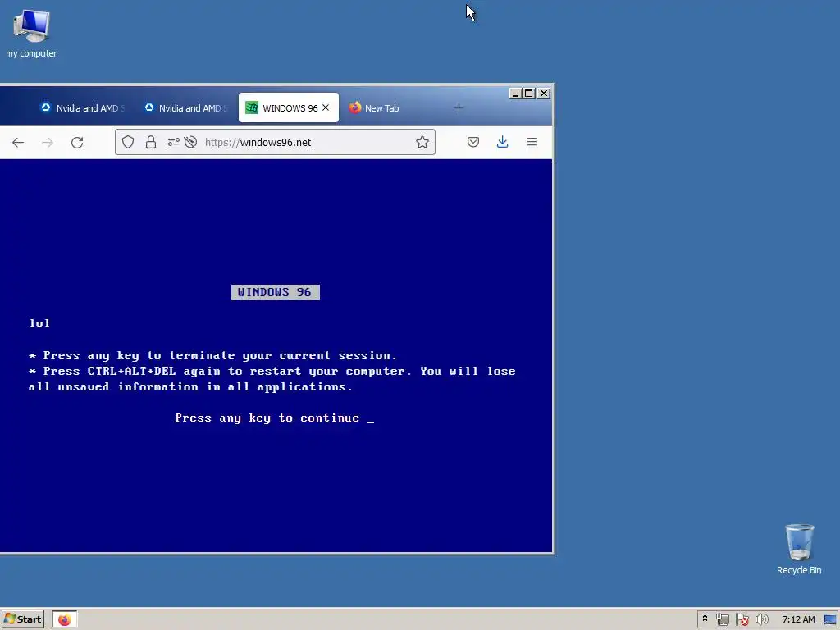Minimize the Firefox window
The image size is (840, 630).
pos(515,94)
